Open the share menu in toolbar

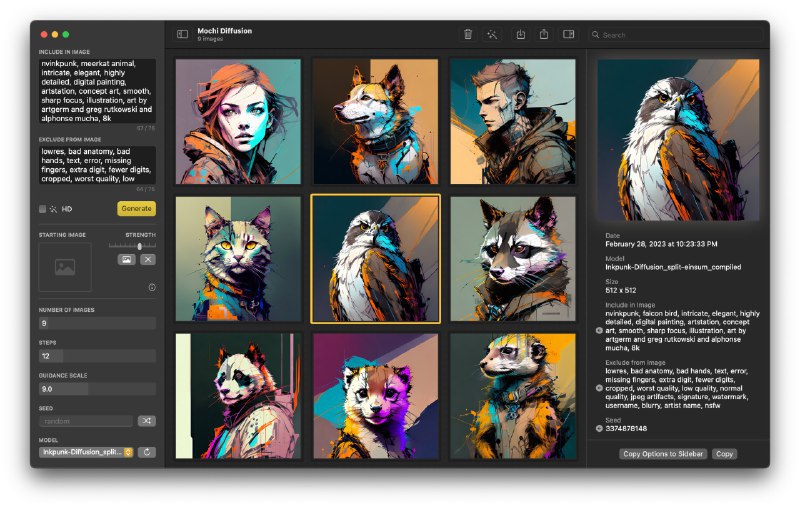544,34
